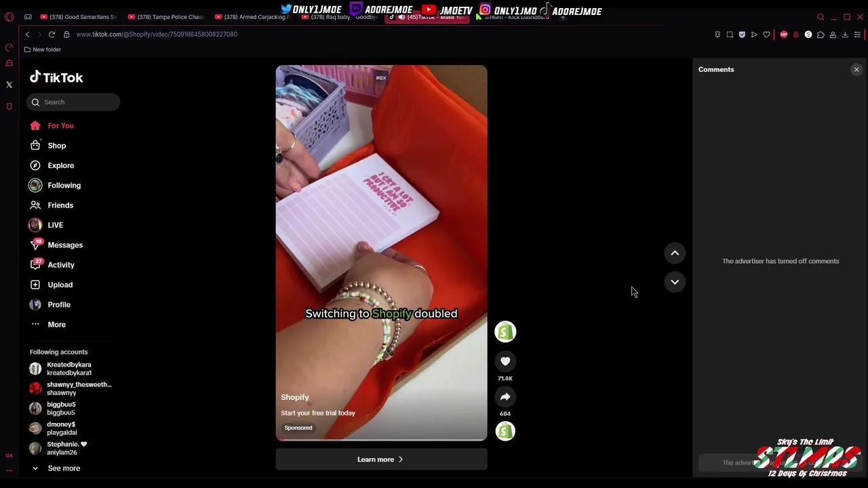The height and width of the screenshot is (488, 868).
Task: Click the Shopify advertiser name on video
Action: click(295, 397)
